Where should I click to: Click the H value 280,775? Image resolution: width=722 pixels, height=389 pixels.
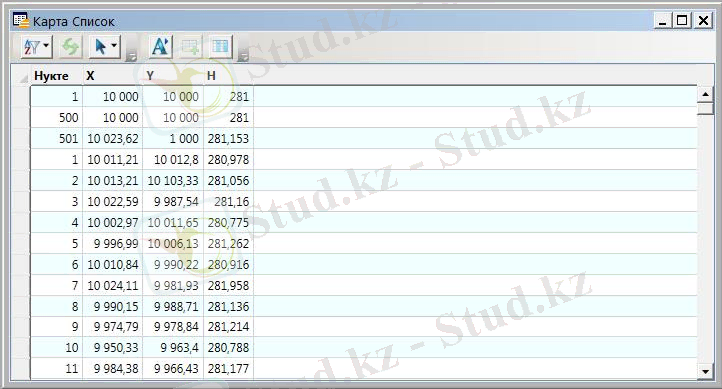pos(228,223)
